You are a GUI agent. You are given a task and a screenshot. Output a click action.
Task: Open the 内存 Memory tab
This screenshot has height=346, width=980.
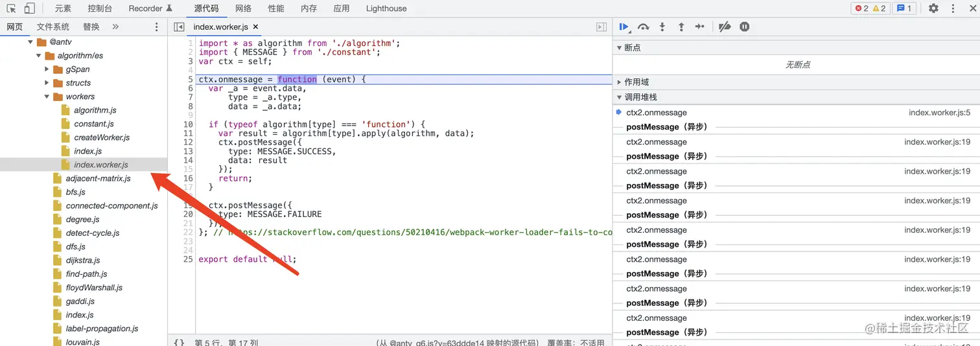coord(309,8)
